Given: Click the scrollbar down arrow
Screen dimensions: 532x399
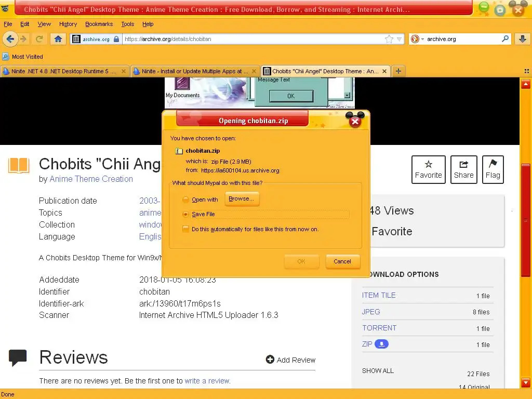Looking at the screenshot, I should tap(526, 383).
